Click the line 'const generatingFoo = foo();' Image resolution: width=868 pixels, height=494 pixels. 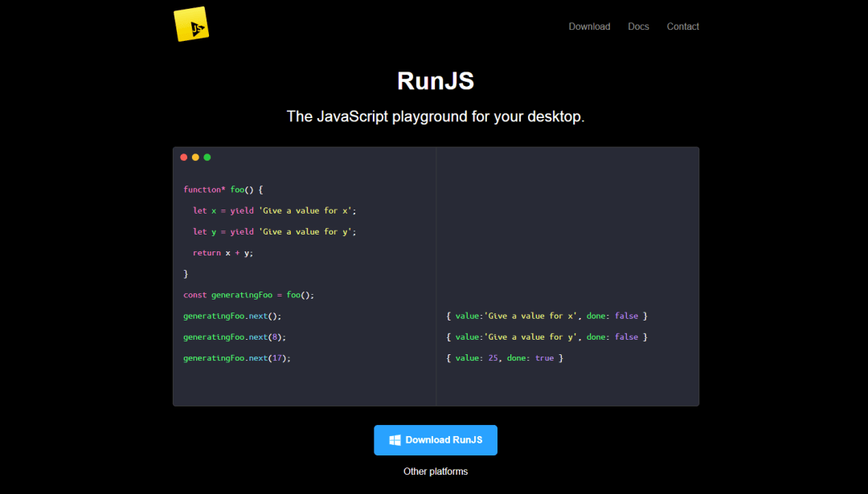[x=248, y=295]
